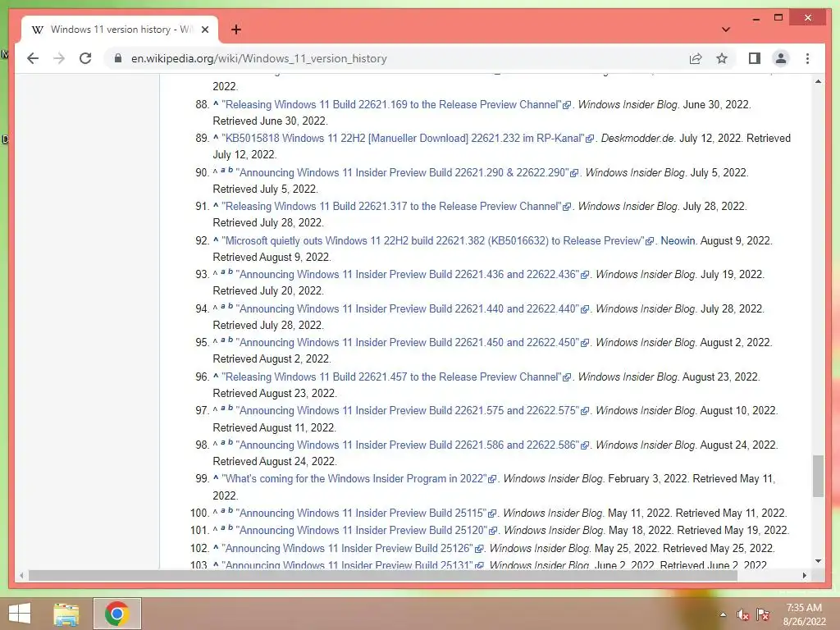Screen dimensions: 840x630
Task: Click the scroll up arrow
Action: pyautogui.click(x=818, y=81)
